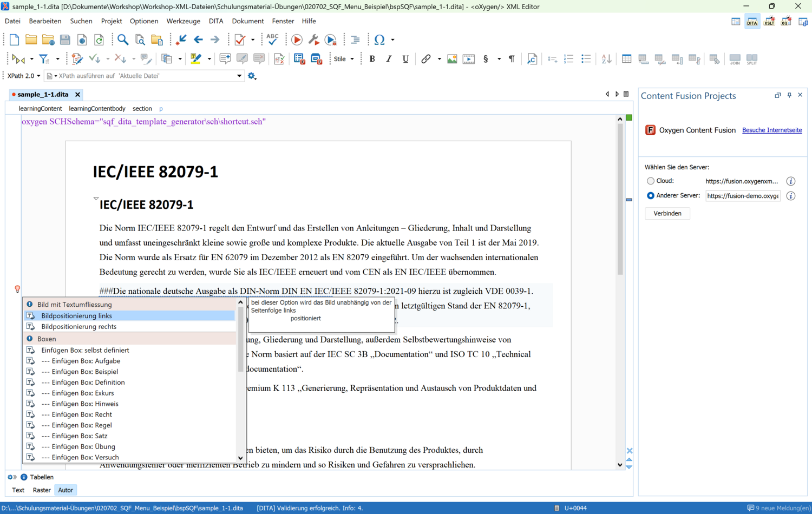Choose Einfügen Box: Hinweis entry
Viewport: 812px width, 514px height.
coord(130,404)
